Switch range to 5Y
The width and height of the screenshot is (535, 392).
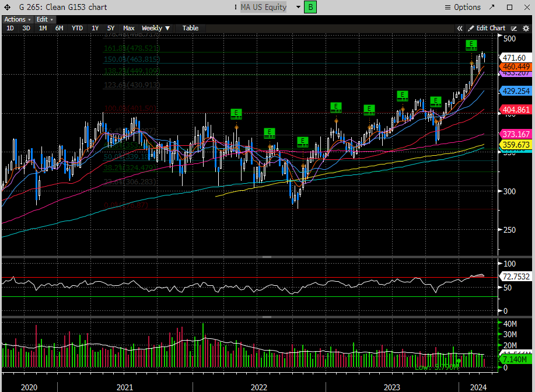[110, 28]
